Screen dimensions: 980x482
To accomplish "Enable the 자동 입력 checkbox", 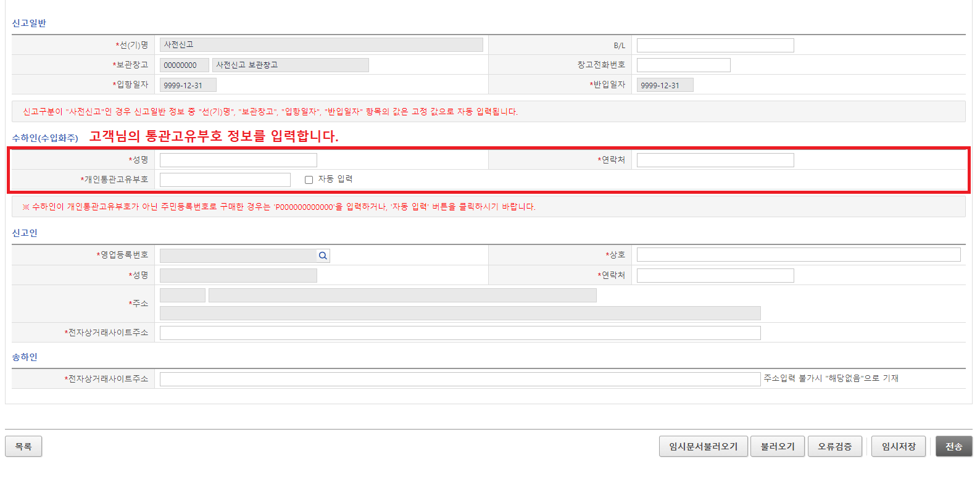I will point(309,180).
